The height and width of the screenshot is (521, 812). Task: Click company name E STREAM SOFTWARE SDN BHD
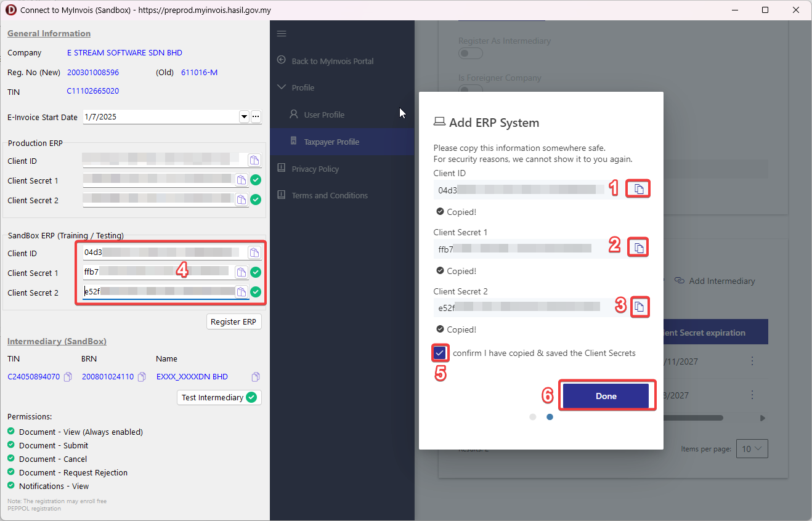click(124, 53)
